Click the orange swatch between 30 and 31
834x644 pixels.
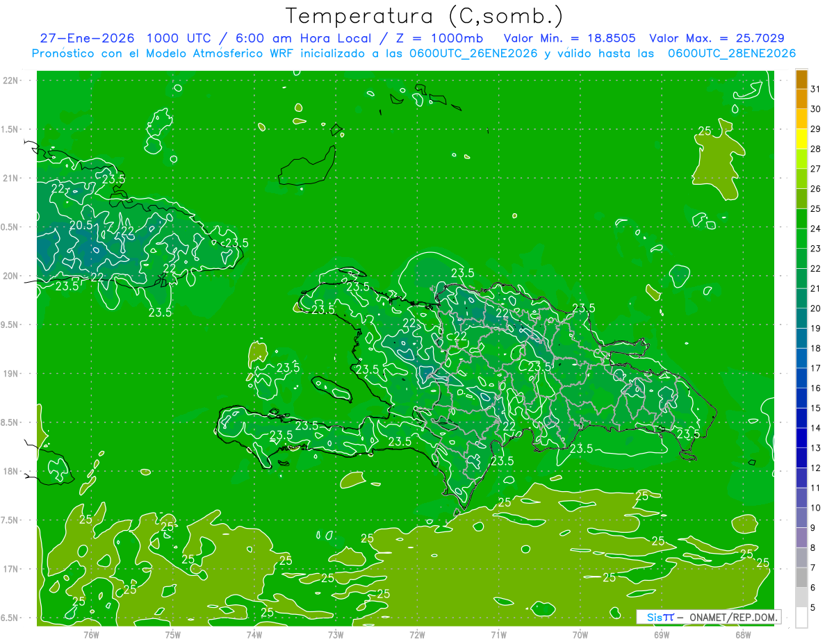pyautogui.click(x=801, y=99)
